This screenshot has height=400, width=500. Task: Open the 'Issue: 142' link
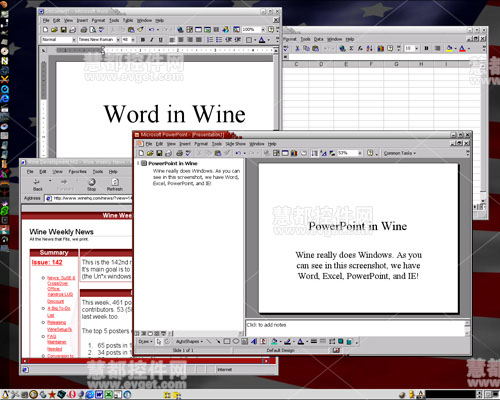coord(47,262)
